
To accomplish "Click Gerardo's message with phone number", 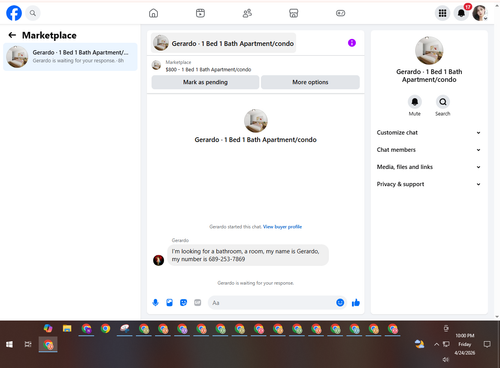I will tap(248, 255).
